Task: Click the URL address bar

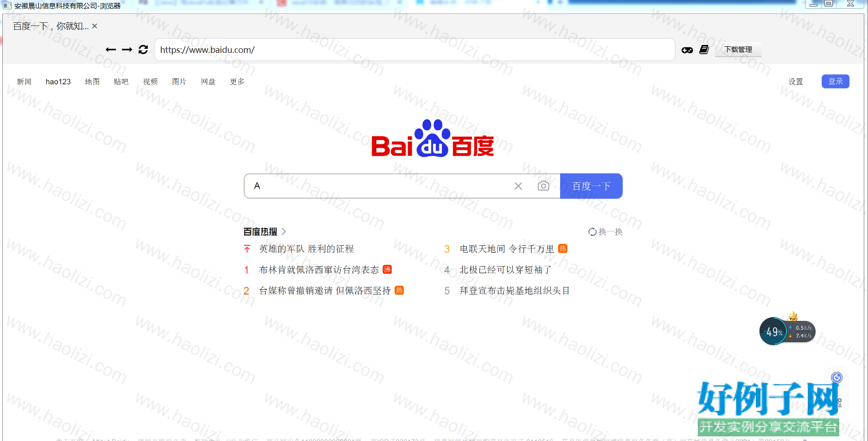Action: (415, 50)
